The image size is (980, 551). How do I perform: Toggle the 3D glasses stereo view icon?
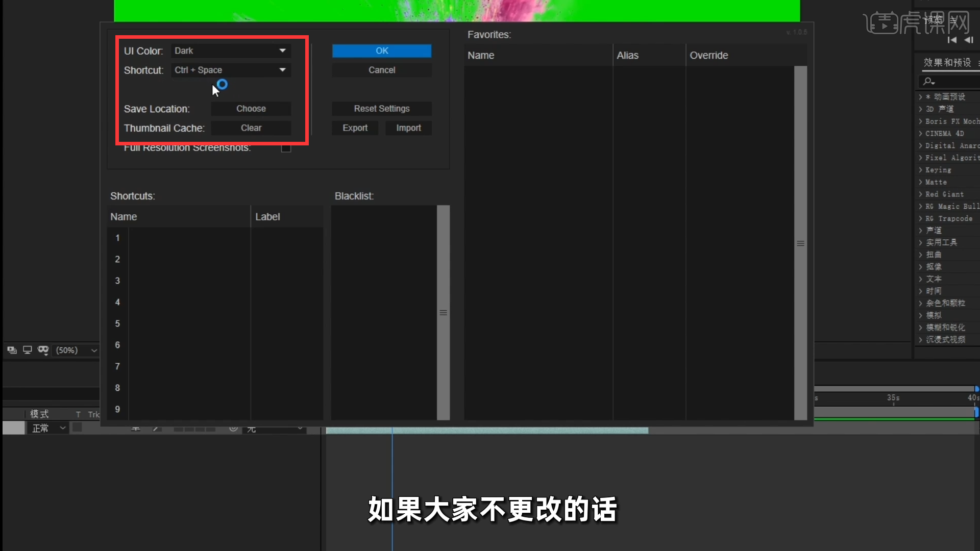pos(43,350)
